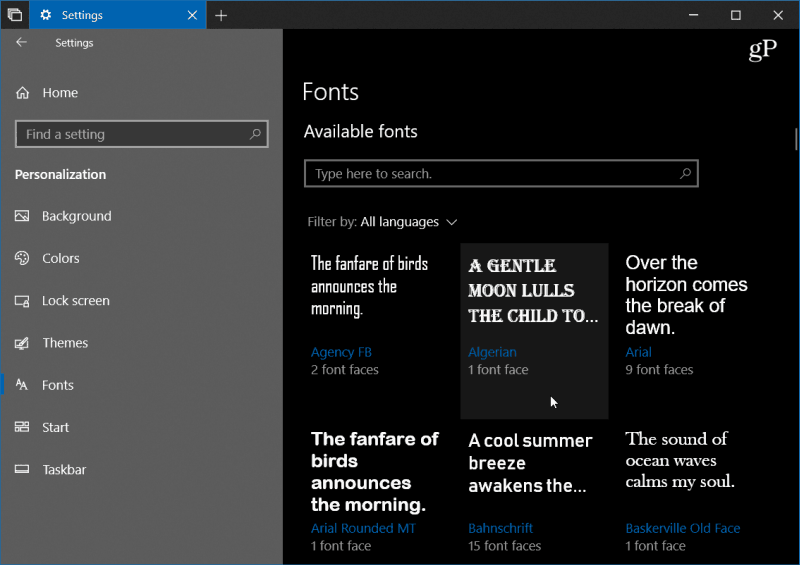Click the Fonts AA icon in sidebar
The height and width of the screenshot is (565, 800).
coord(22,385)
